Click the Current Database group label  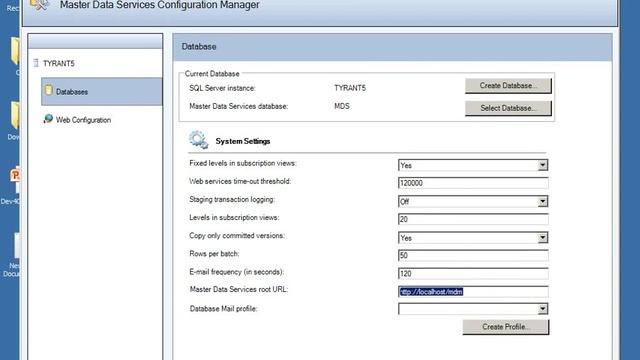pyautogui.click(x=212, y=74)
